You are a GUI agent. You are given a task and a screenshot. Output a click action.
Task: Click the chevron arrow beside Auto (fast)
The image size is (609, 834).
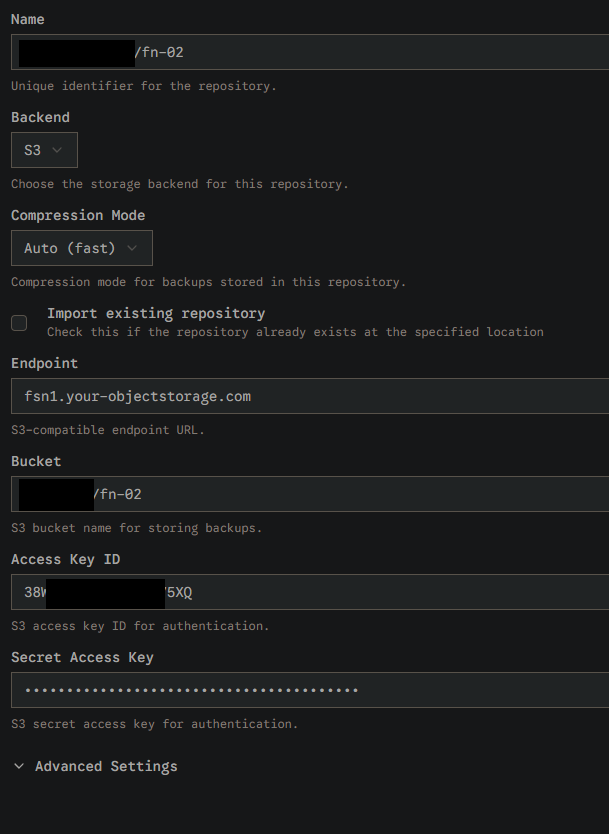pyautogui.click(x=133, y=248)
